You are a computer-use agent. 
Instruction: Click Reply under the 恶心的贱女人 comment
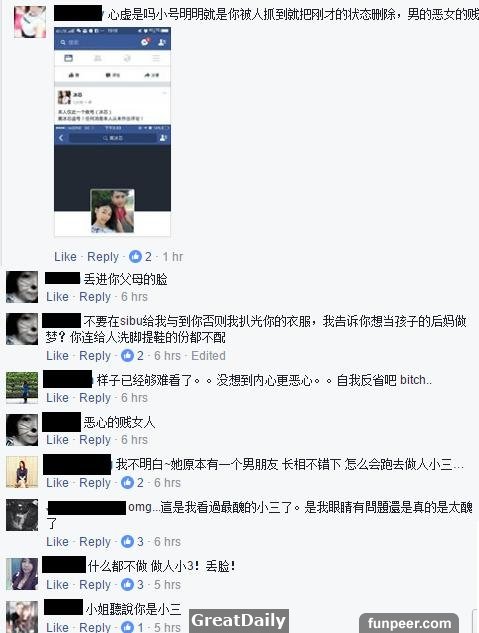coord(95,440)
